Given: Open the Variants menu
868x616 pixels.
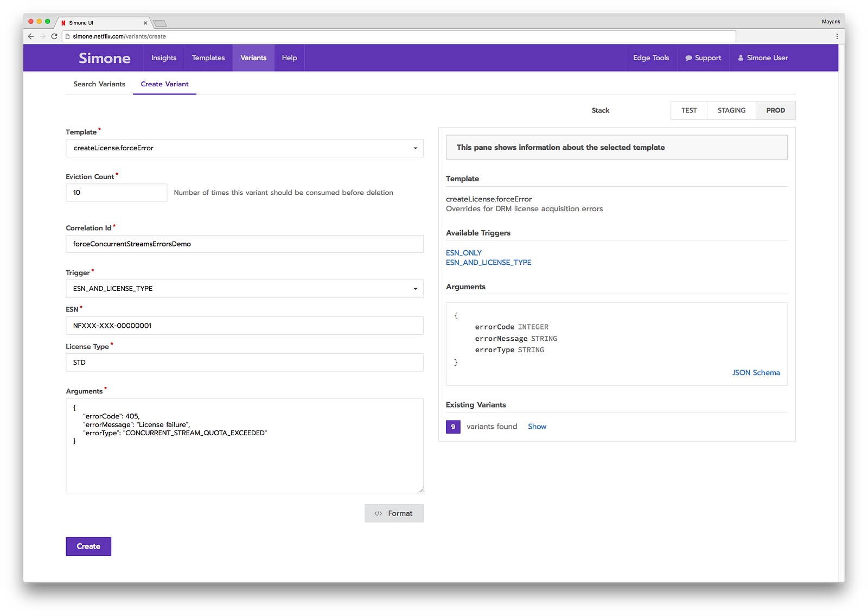Looking at the screenshot, I should tap(253, 58).
